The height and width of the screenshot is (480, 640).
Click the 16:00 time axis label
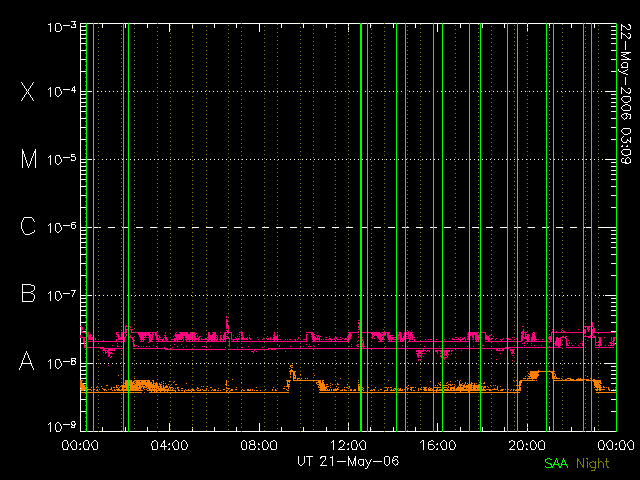click(x=438, y=444)
